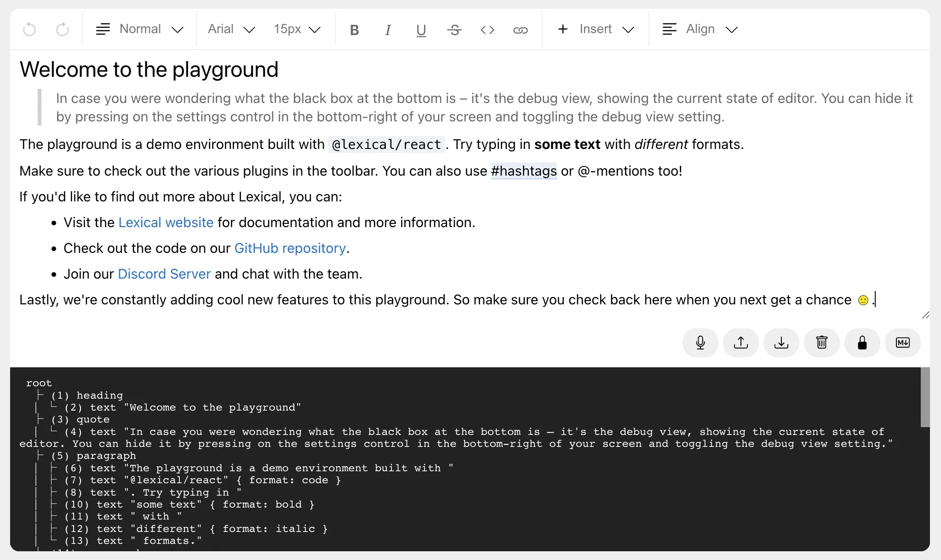
Task: Open the Lexical website link
Action: click(166, 223)
